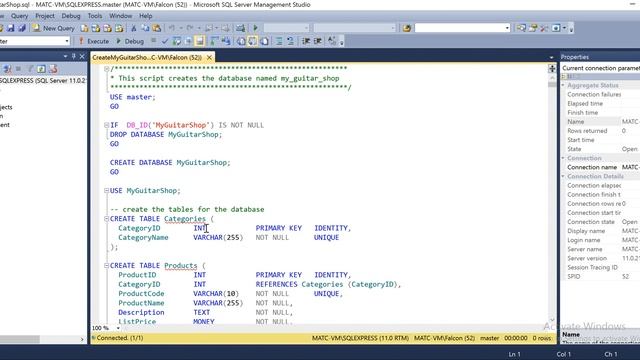The height and width of the screenshot is (360, 640).
Task: Click Uncomment Selected Lines icon
Action: 290,41
